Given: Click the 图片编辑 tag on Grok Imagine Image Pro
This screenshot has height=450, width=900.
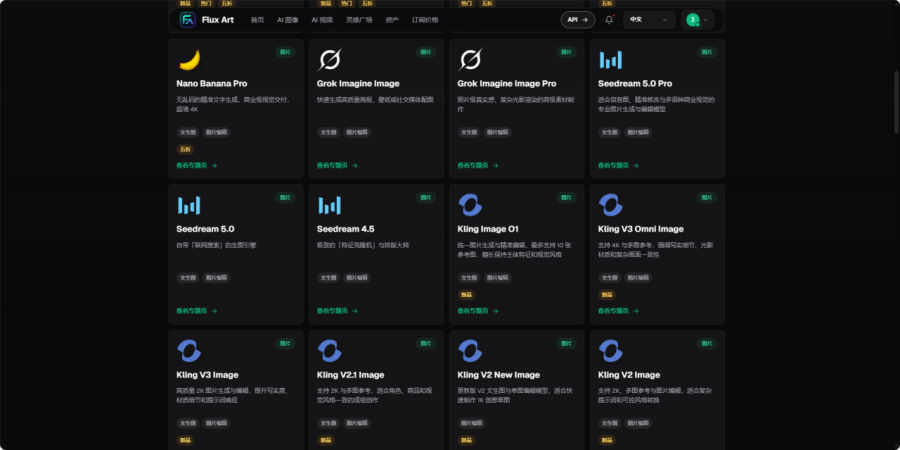Looking at the screenshot, I should [x=498, y=132].
